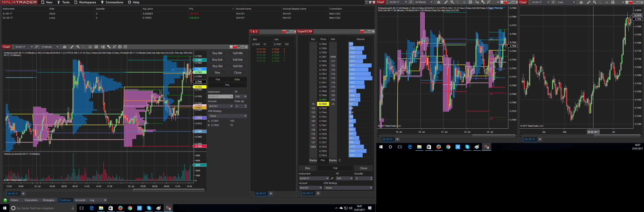This screenshot has height=212, width=644.
Task: Toggle crosshair in the 15 Minute chart toolbar
Action: tap(90, 47)
